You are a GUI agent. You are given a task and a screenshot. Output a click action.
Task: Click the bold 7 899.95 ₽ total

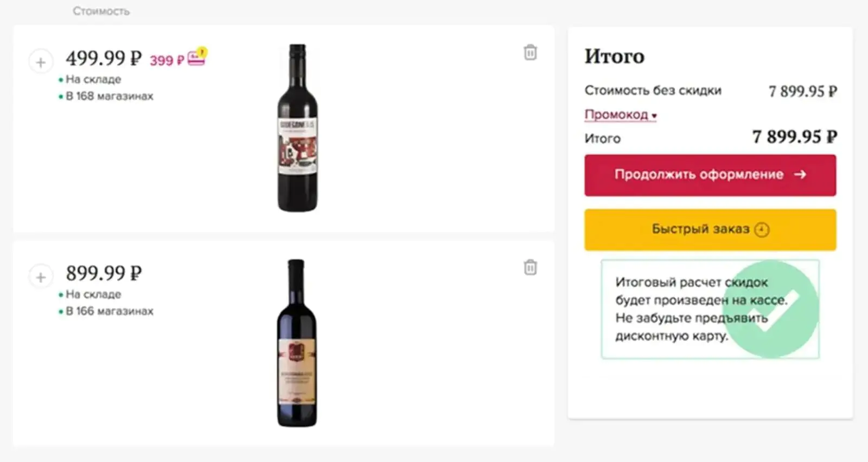794,137
